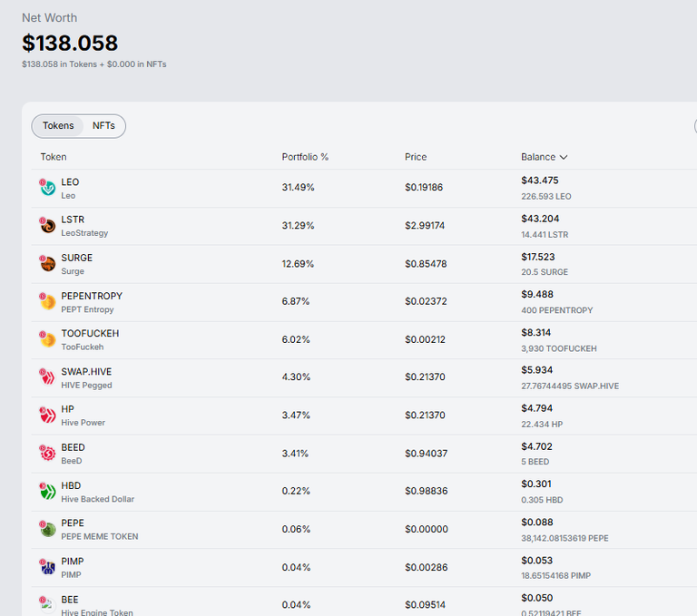Click the PEPE meme token icon
The image size is (697, 616).
[47, 529]
